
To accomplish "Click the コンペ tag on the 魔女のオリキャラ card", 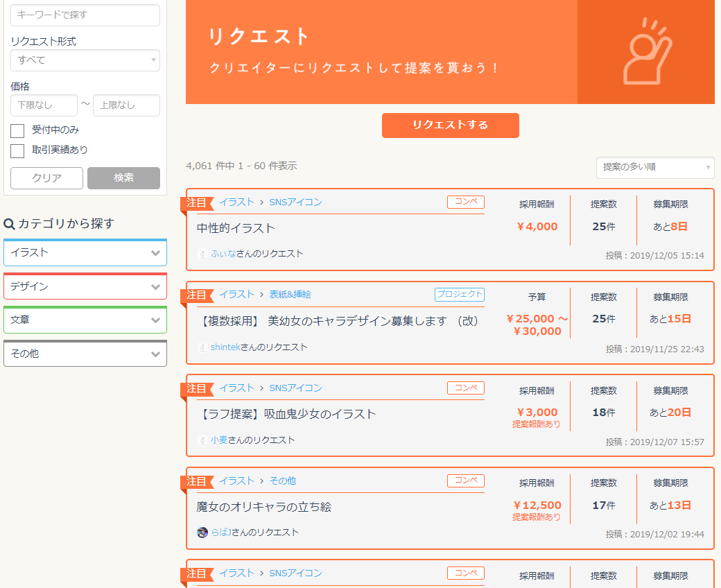I will (466, 481).
